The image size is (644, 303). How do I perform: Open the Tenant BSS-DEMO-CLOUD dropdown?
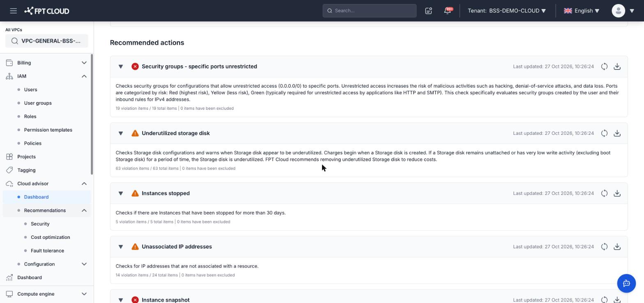(507, 11)
